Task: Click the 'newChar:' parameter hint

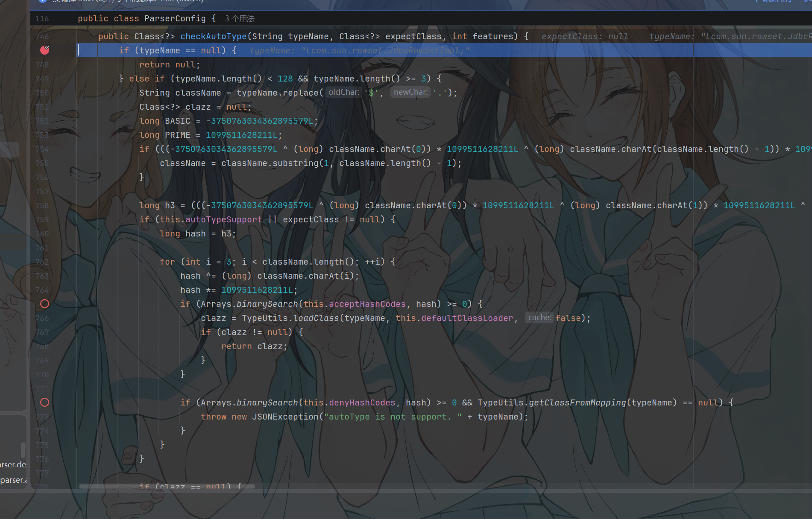Action: tap(410, 92)
